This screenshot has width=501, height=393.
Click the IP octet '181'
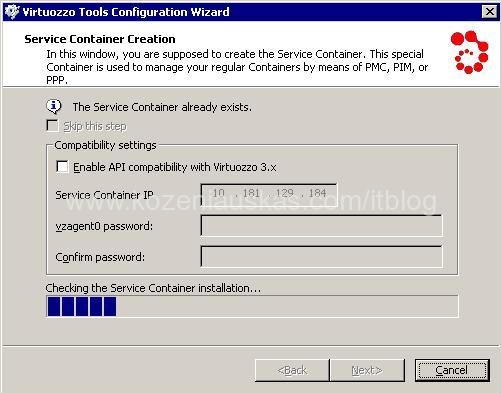[251, 193]
